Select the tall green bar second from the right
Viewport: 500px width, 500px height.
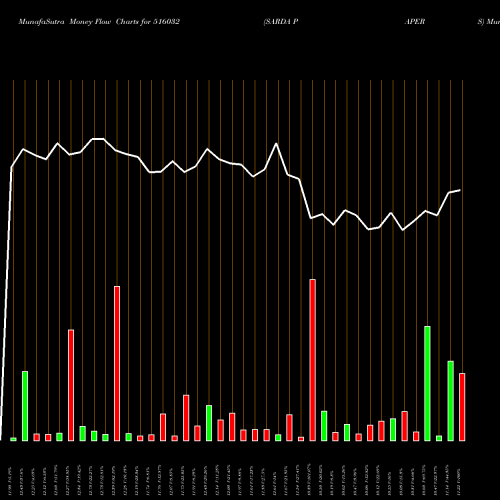coord(451,401)
